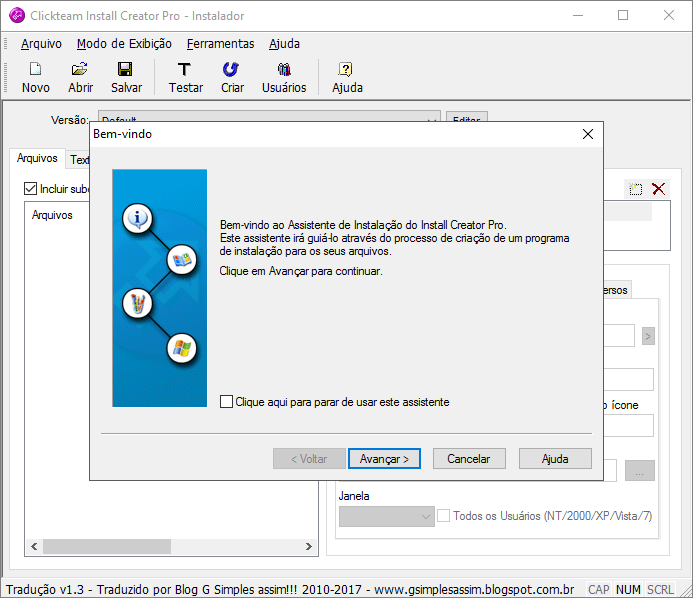Screen dimensions: 693x598
Task: Click the wizard steps illustration in the dialog
Action: coord(159,288)
